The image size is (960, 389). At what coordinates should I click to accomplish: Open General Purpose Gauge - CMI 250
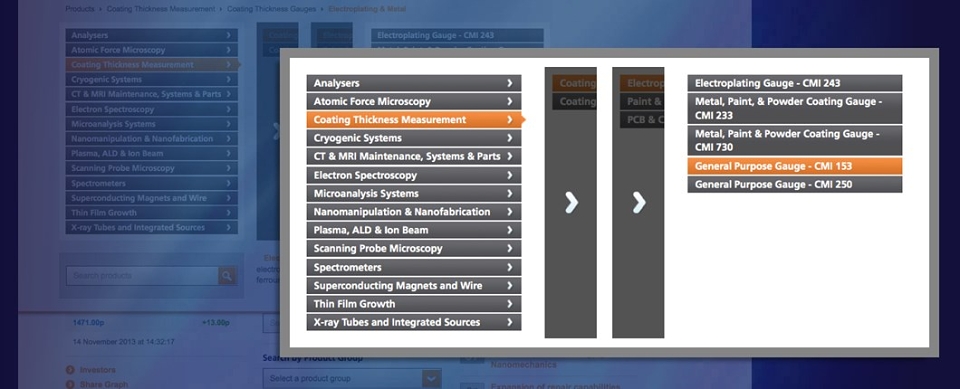[795, 184]
